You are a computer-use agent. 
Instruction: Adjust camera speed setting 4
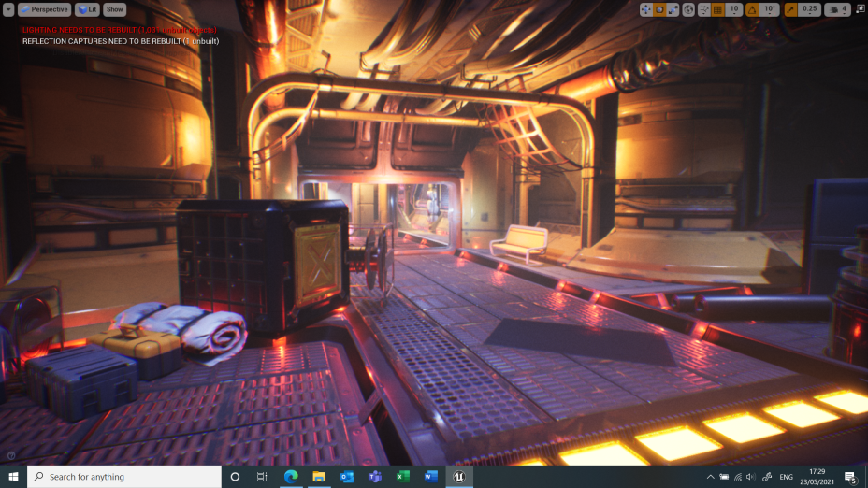(x=837, y=9)
